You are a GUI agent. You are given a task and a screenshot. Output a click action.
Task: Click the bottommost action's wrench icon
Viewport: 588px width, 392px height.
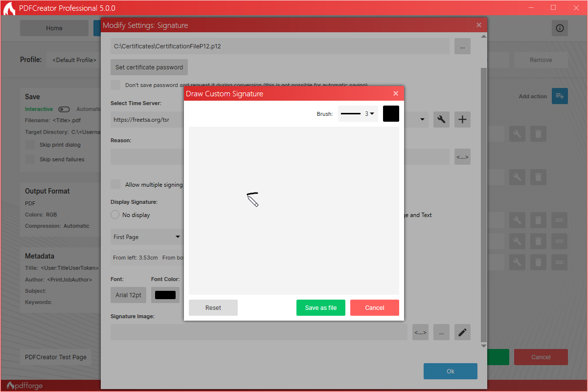(518, 262)
